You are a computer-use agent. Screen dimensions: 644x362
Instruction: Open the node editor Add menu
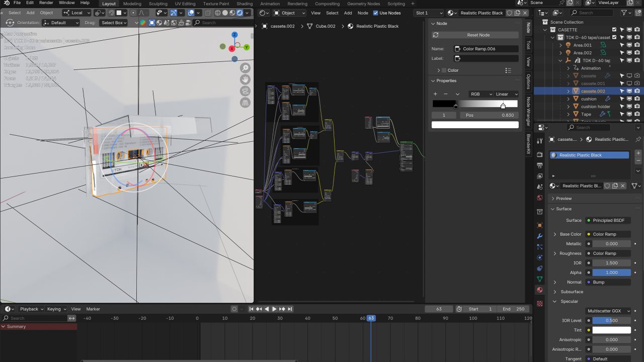[x=348, y=13]
